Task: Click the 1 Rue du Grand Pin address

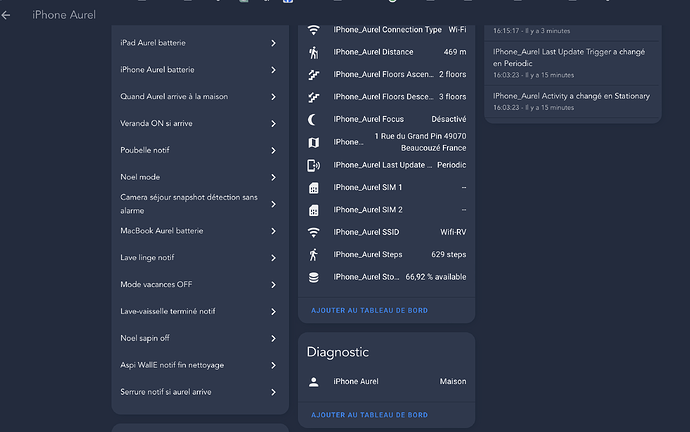Action: coord(420,142)
